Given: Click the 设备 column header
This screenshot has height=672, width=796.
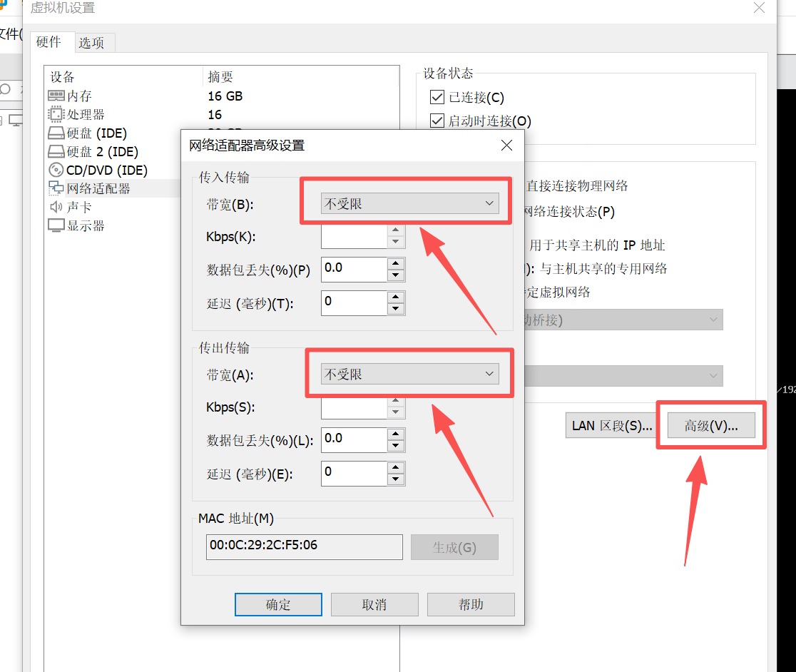Looking at the screenshot, I should coord(63,76).
